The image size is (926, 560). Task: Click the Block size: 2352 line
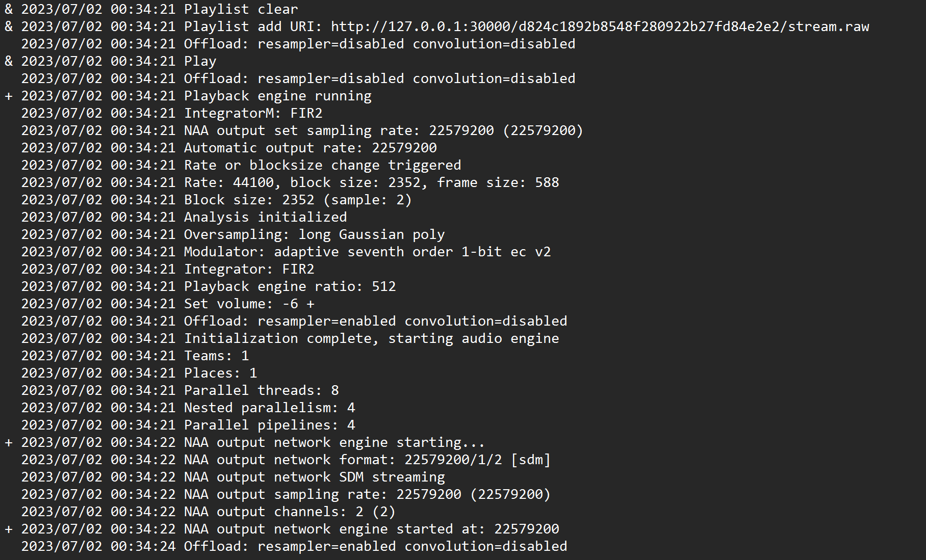(x=217, y=200)
